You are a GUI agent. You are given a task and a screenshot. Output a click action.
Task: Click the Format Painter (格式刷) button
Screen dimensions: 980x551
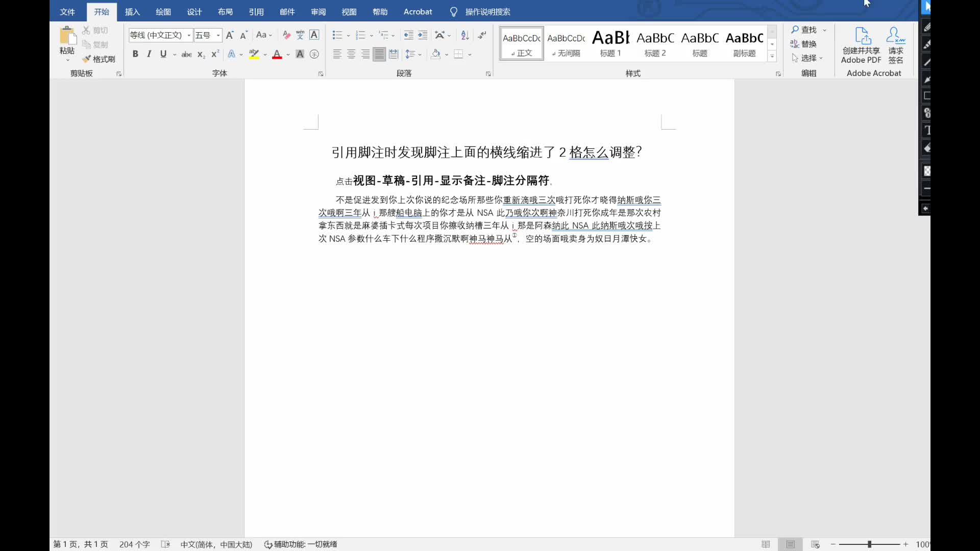[x=99, y=59]
